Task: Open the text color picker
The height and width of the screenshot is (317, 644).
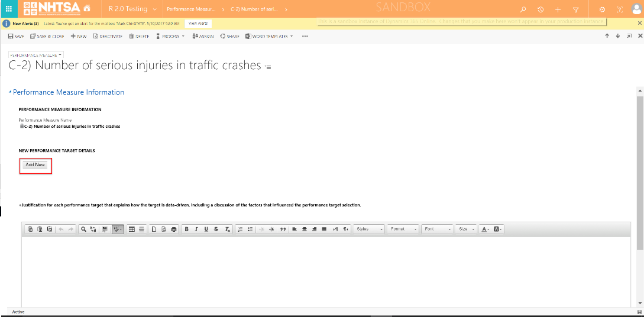Action: click(485, 229)
